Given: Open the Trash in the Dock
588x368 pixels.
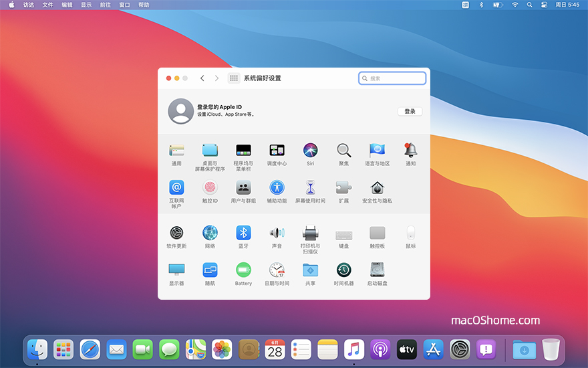Looking at the screenshot, I should click(x=551, y=349).
